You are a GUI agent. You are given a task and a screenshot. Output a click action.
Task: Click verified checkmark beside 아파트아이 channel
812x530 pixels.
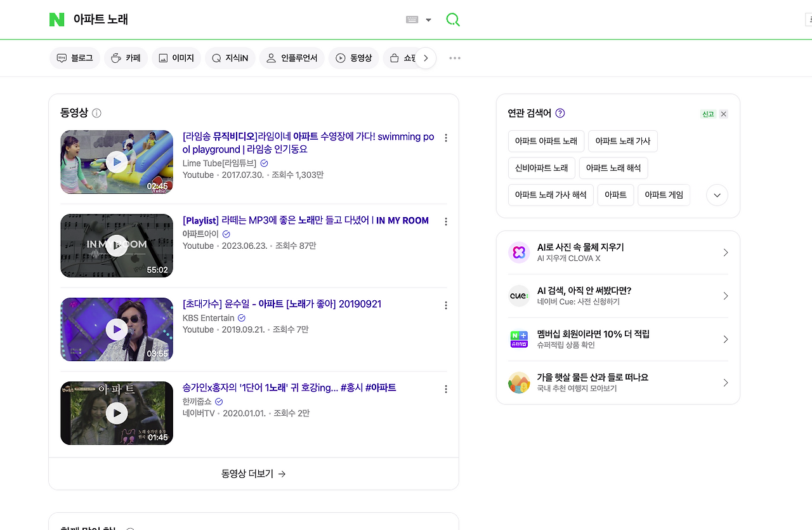point(226,234)
